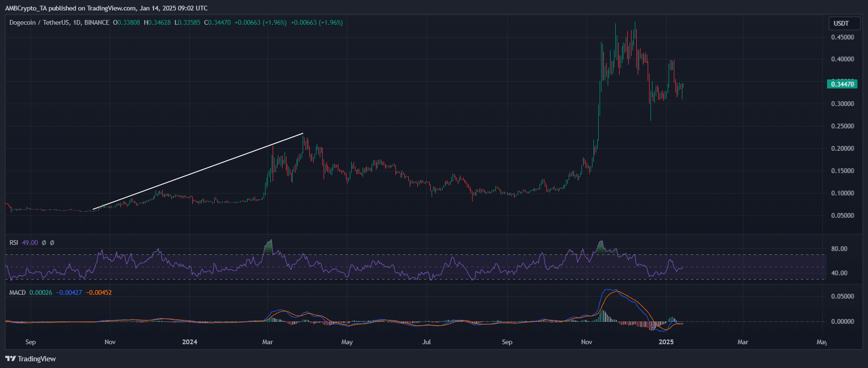Click the blue MACD value -0.00427
This screenshot has width=868, height=368.
(x=69, y=292)
